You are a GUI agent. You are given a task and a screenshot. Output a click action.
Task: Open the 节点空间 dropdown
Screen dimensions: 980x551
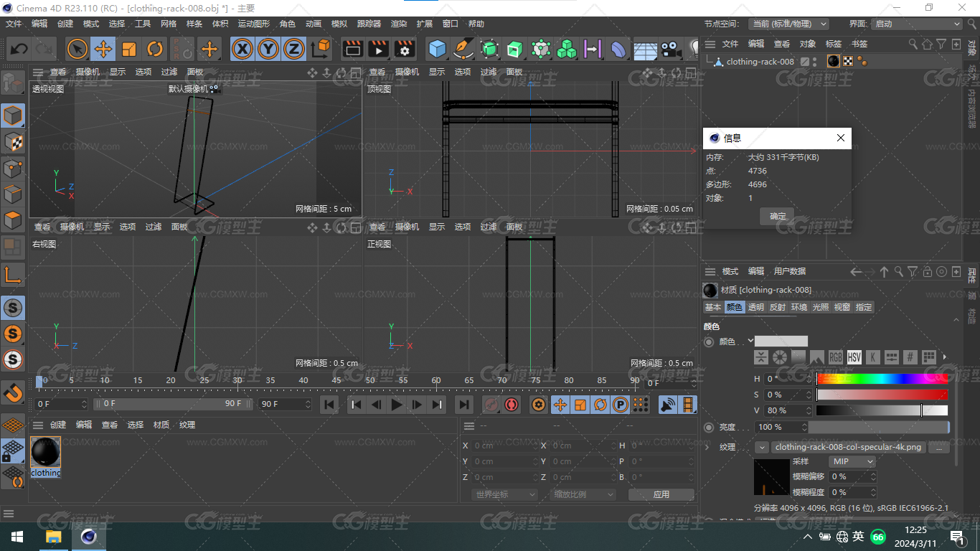click(789, 24)
